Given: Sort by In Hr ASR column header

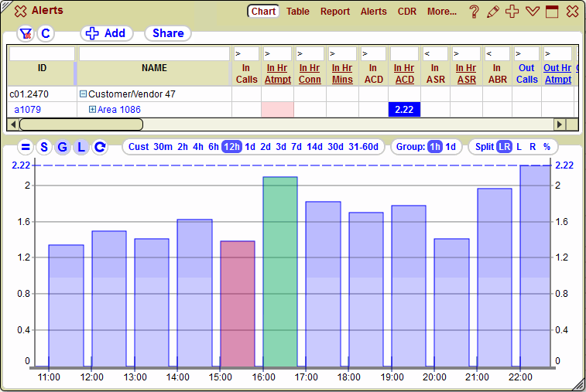Looking at the screenshot, I should (467, 73).
